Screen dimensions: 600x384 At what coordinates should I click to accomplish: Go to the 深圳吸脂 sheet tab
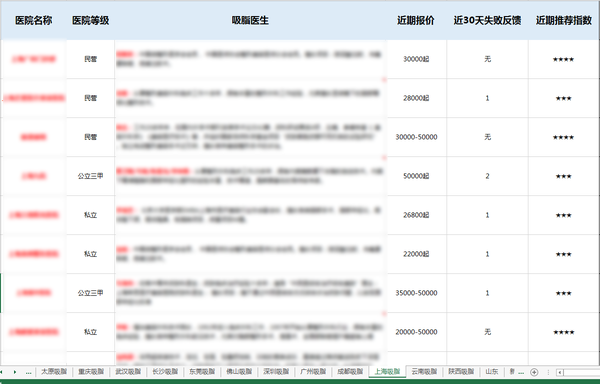pos(276,371)
